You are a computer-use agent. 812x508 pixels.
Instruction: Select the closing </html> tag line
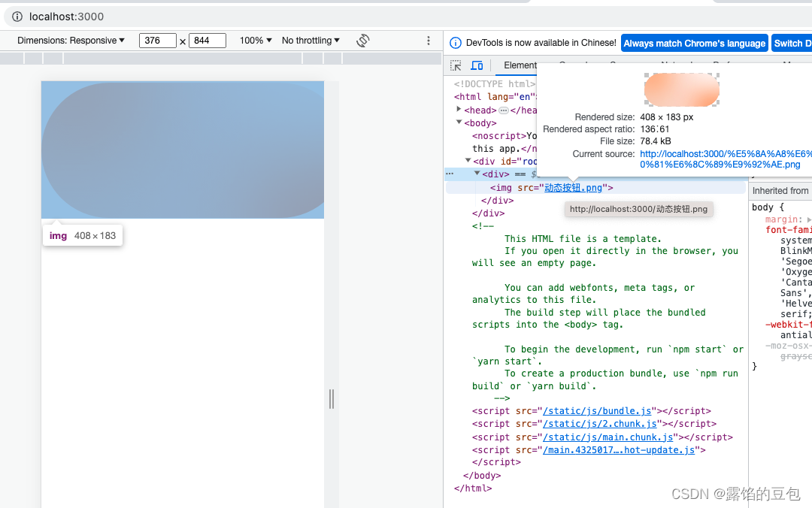tap(473, 488)
